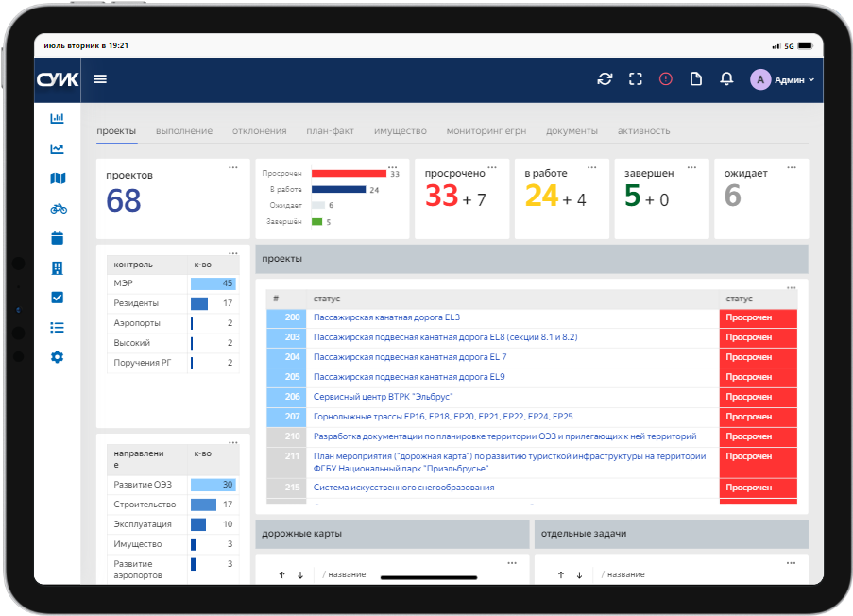
Task: Toggle fullscreen mode icon
Action: [635, 79]
